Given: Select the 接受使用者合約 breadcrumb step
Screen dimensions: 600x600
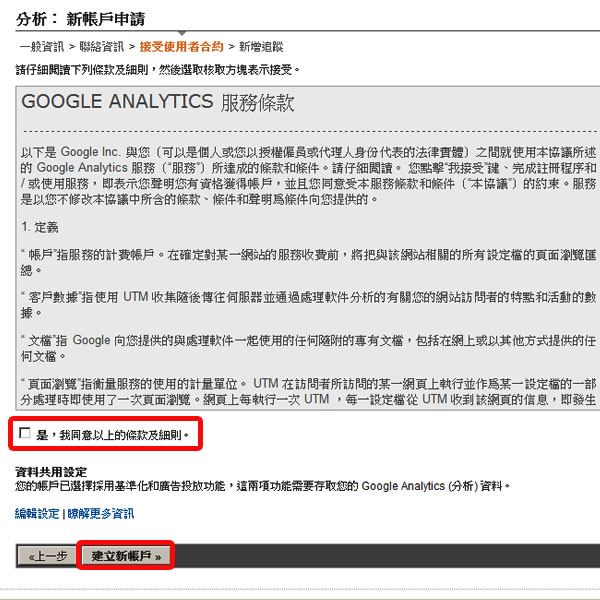Looking at the screenshot, I should click(x=181, y=47).
